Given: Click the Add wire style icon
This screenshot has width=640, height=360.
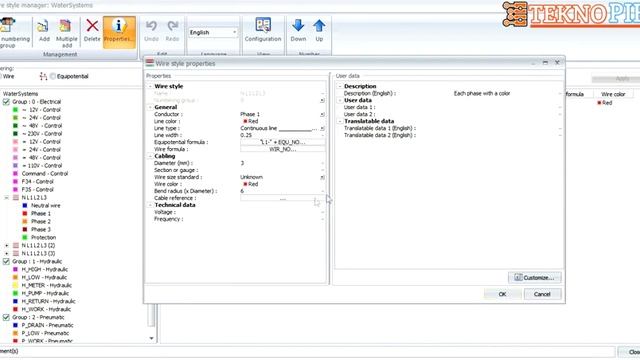Looking at the screenshot, I should coord(43,27).
